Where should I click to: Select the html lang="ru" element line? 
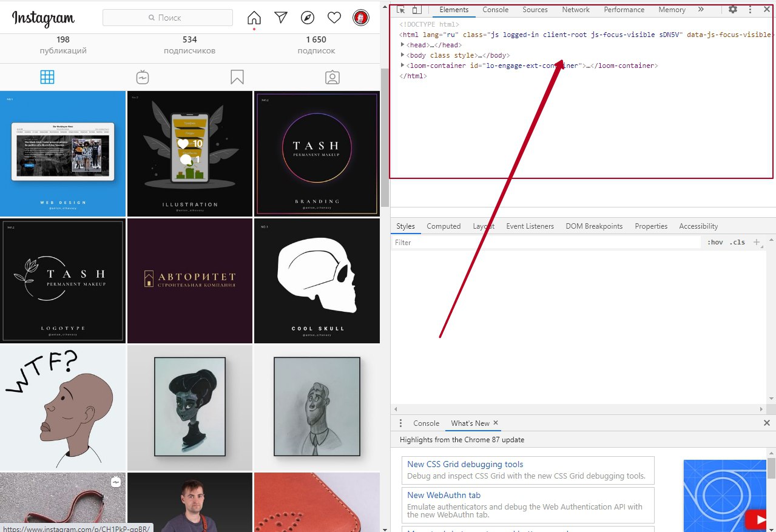point(587,35)
